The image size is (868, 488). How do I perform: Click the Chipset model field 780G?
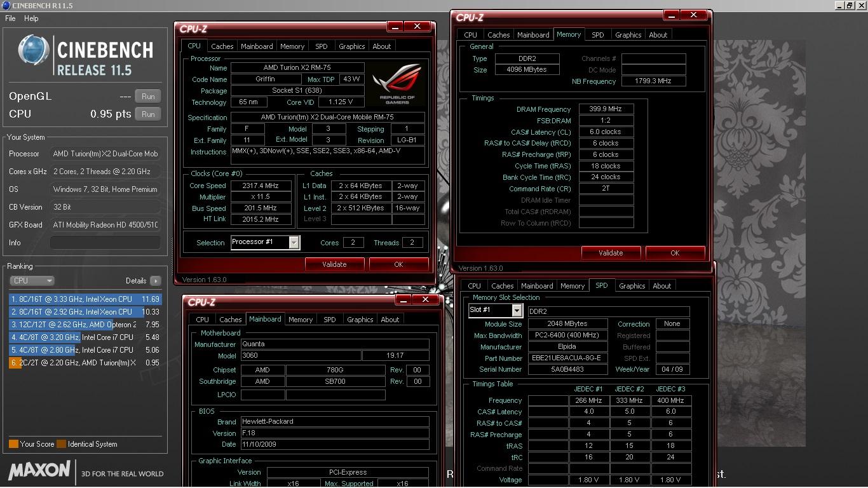[335, 370]
